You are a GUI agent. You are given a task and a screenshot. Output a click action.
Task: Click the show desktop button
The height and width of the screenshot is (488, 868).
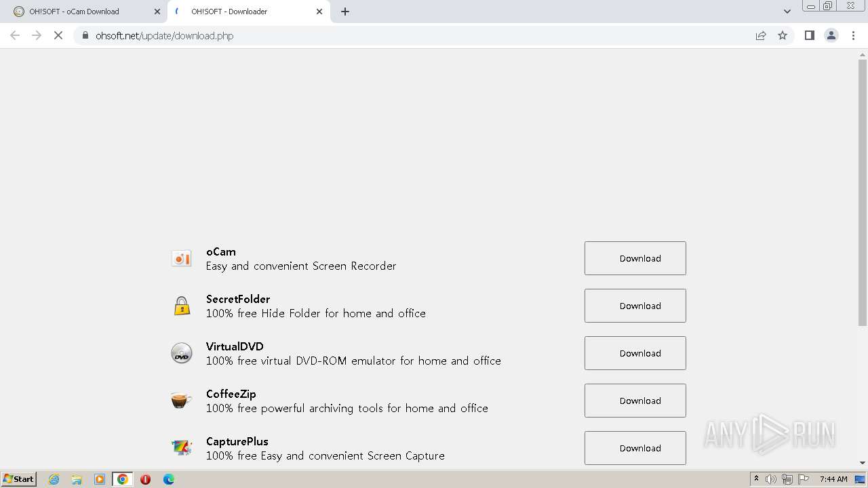tap(861, 479)
